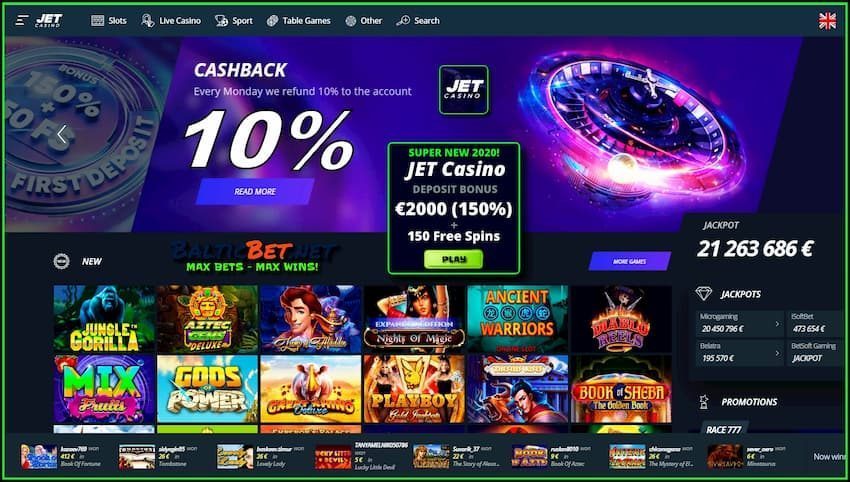Screen dimensions: 850x482
Task: Select the UK flag language icon
Action: pos(827,21)
